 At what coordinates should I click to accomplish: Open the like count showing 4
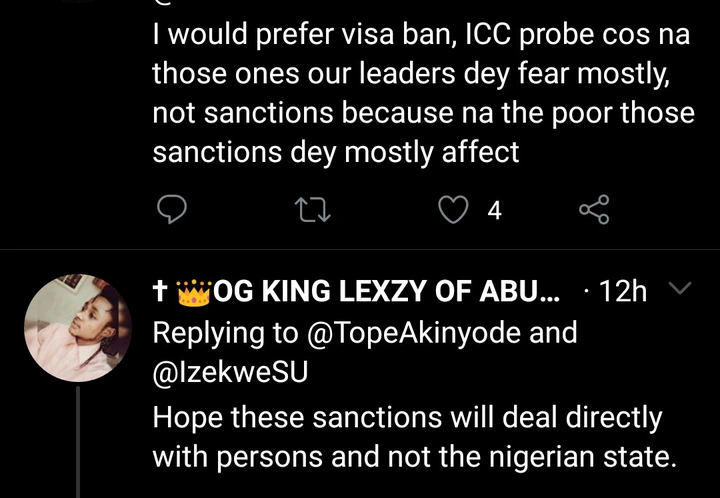pyautogui.click(x=493, y=209)
